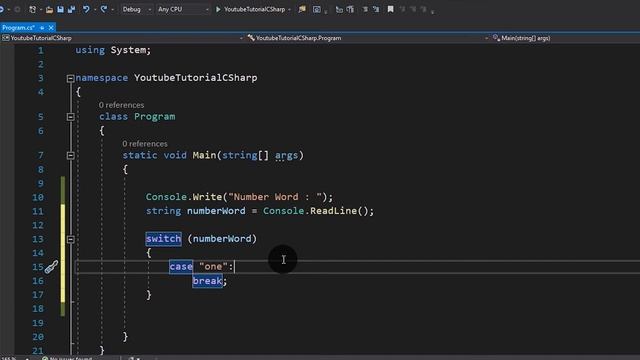Click line number 1 in the margin

click(40, 51)
